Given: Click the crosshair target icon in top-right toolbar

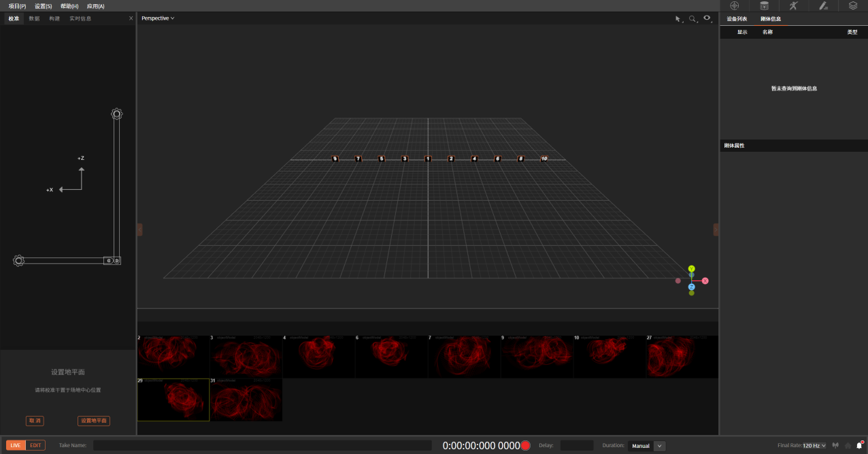Looking at the screenshot, I should pyautogui.click(x=734, y=5).
